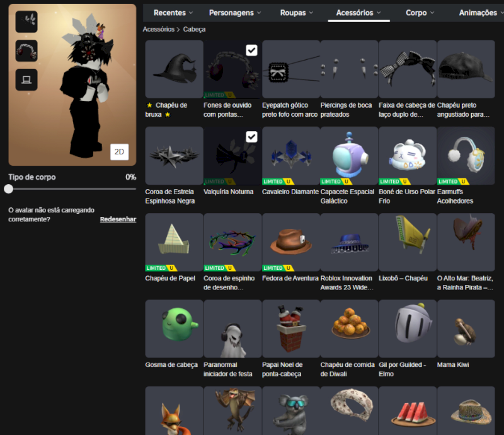Click the worn headphones thumbnail beside avatar
The width and height of the screenshot is (504, 435).
tap(26, 50)
